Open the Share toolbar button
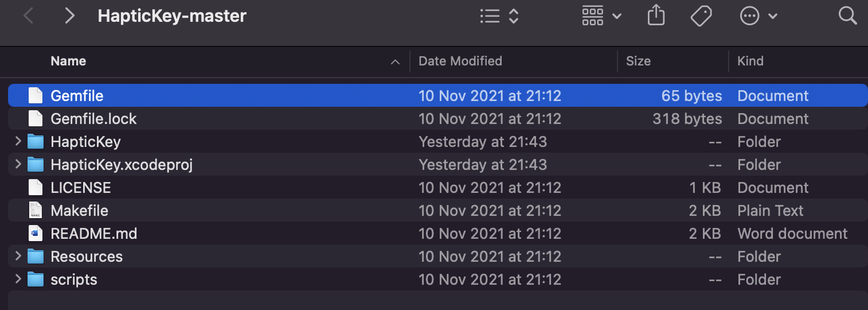Screen dimensions: 868x310 (x=656, y=16)
